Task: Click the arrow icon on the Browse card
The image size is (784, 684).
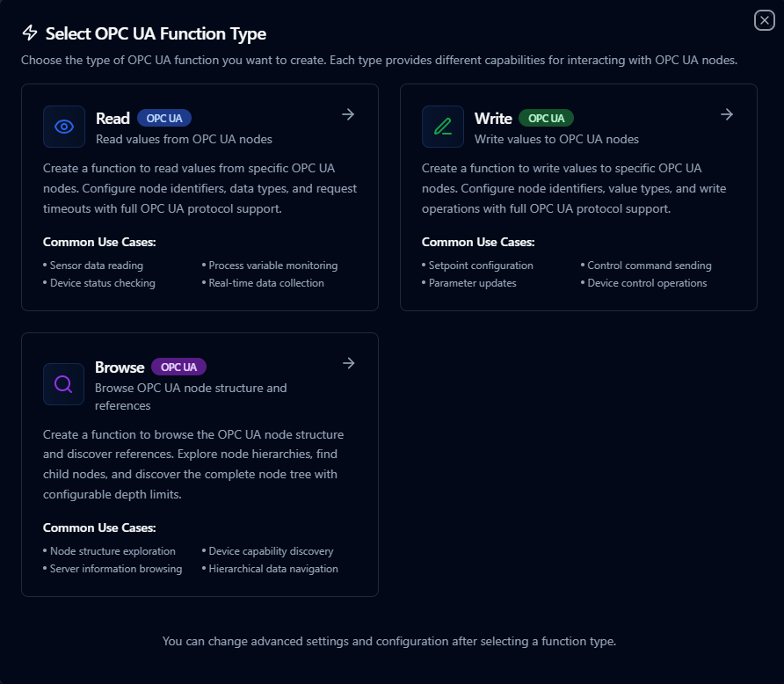Action: 348,363
